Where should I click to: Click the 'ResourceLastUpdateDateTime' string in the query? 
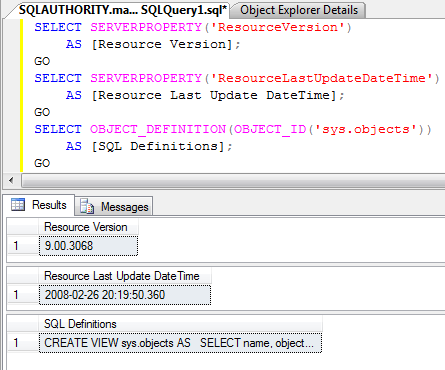(322, 78)
